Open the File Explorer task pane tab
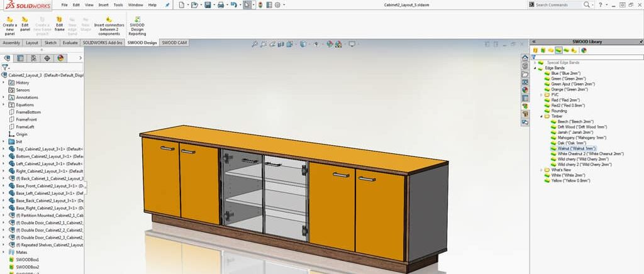Image resolution: width=644 pixels, height=274 pixels. coord(525,74)
